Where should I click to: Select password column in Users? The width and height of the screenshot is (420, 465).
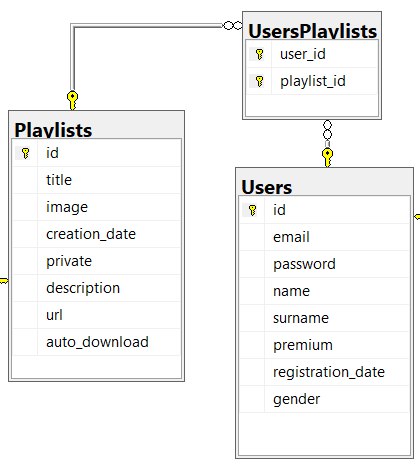324,264
